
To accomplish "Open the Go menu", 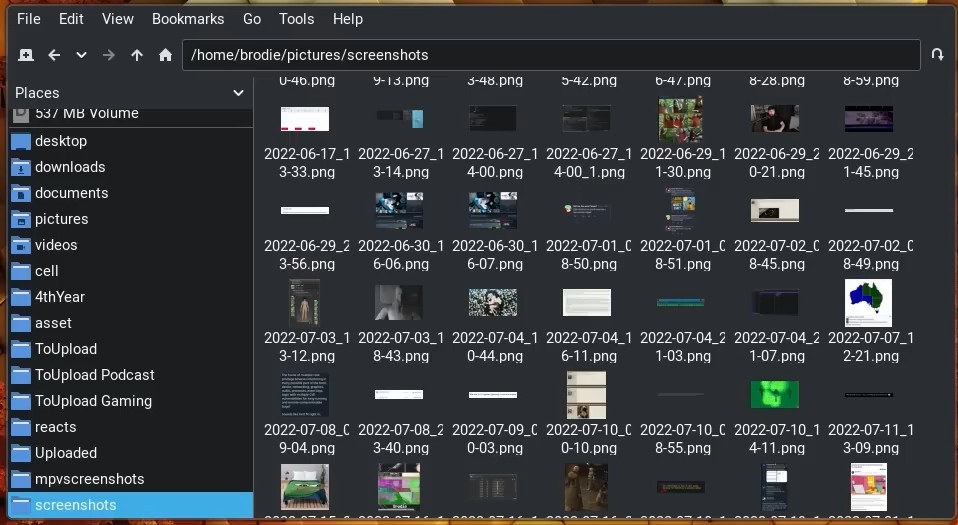I will [x=252, y=19].
